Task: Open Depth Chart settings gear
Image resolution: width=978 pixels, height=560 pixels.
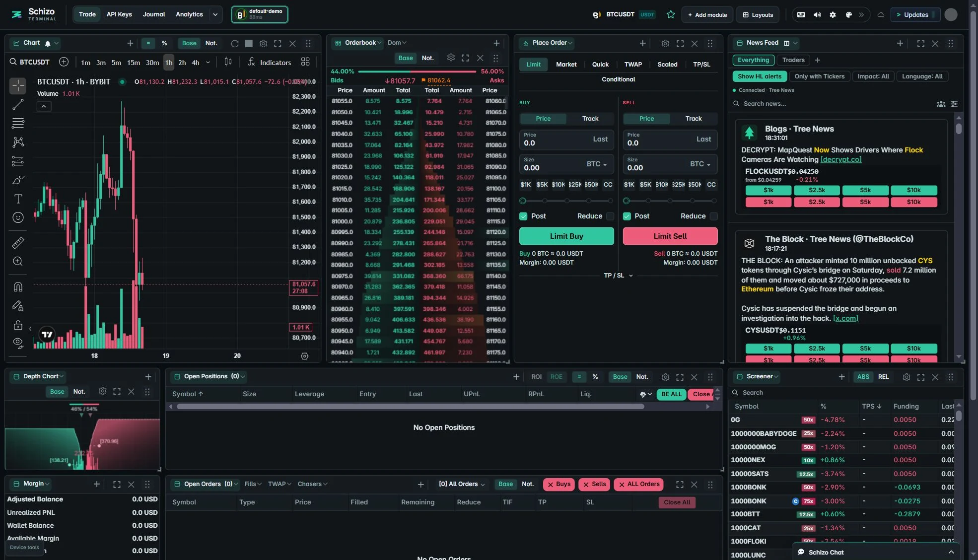Action: pos(103,391)
